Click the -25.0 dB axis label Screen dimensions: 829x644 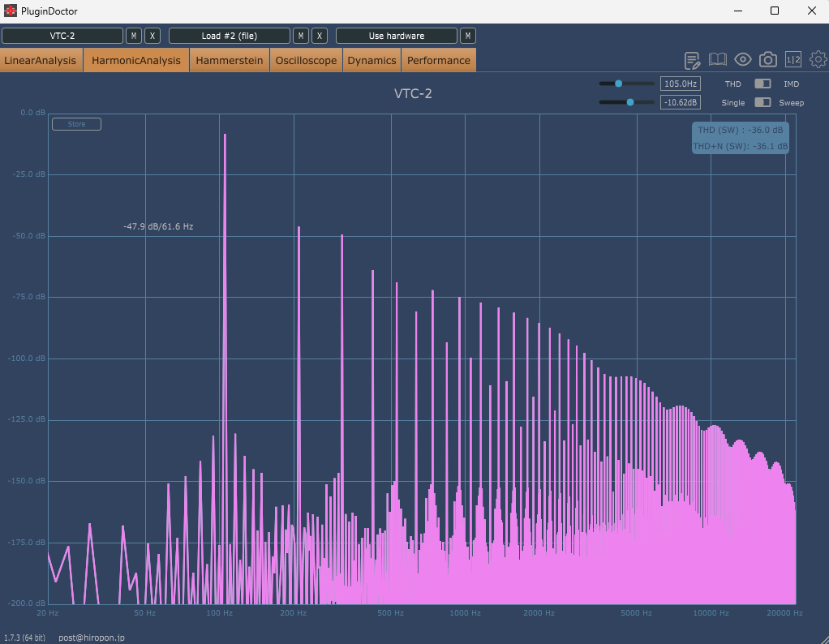coord(28,174)
